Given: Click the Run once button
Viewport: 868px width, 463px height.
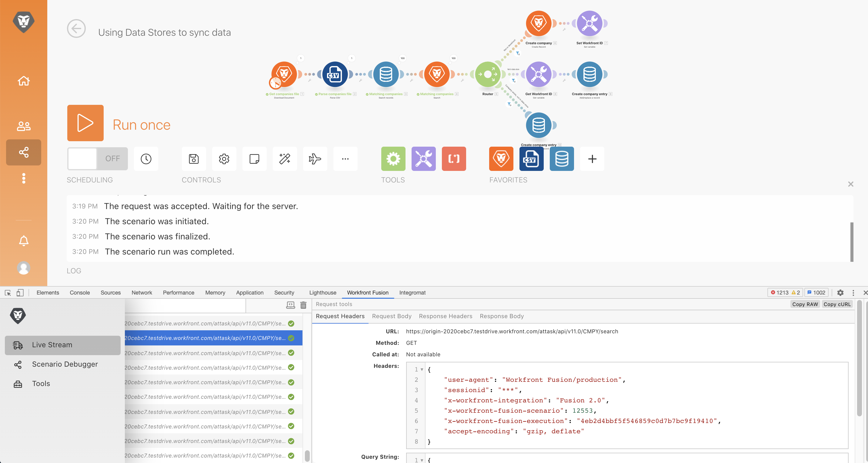Looking at the screenshot, I should click(x=85, y=123).
